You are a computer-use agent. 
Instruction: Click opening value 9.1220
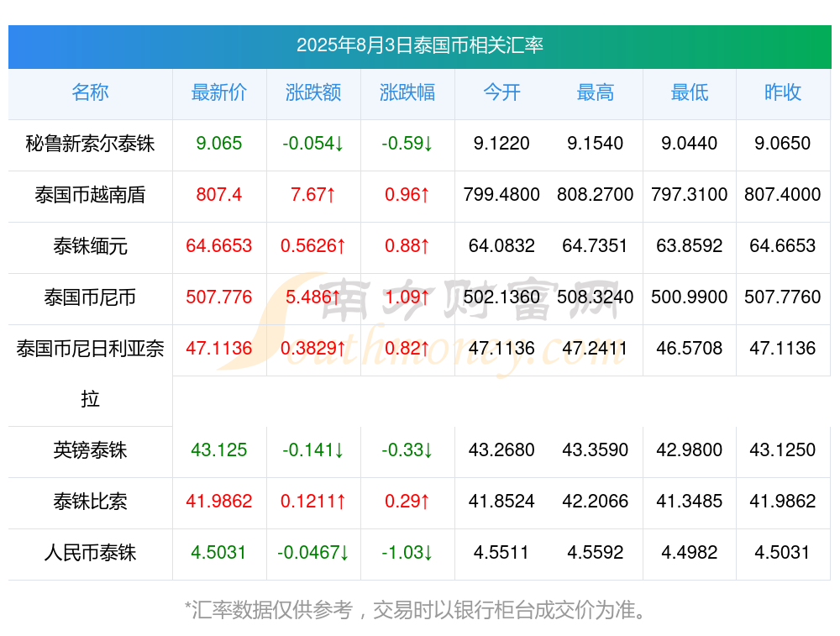(x=501, y=144)
